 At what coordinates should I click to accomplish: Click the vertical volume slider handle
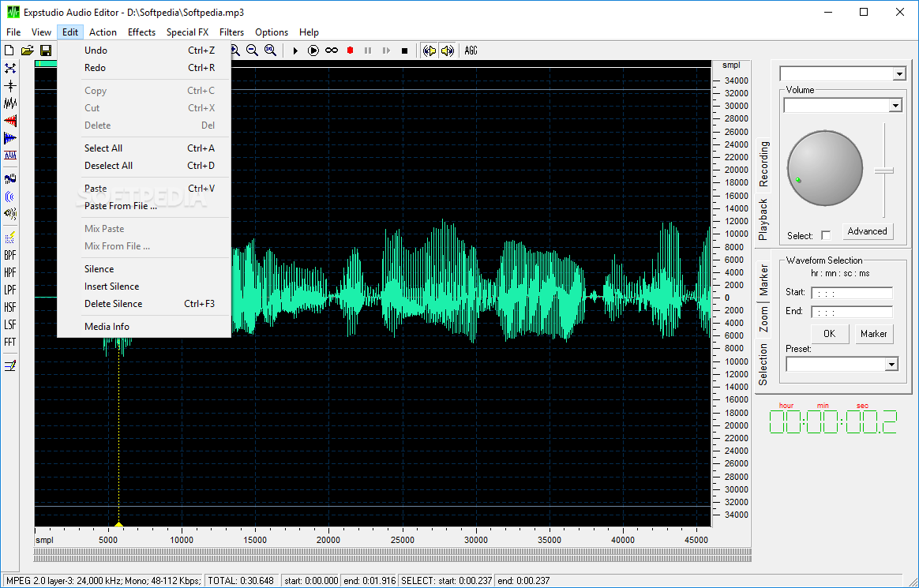884,170
